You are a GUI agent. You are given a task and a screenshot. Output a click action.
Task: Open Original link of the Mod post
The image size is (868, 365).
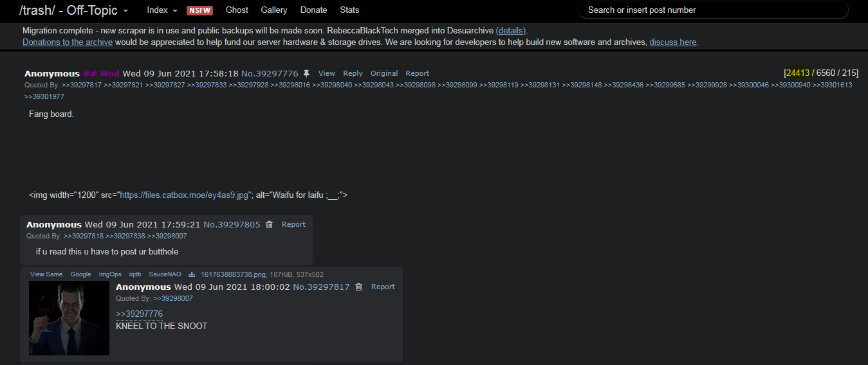pos(384,74)
